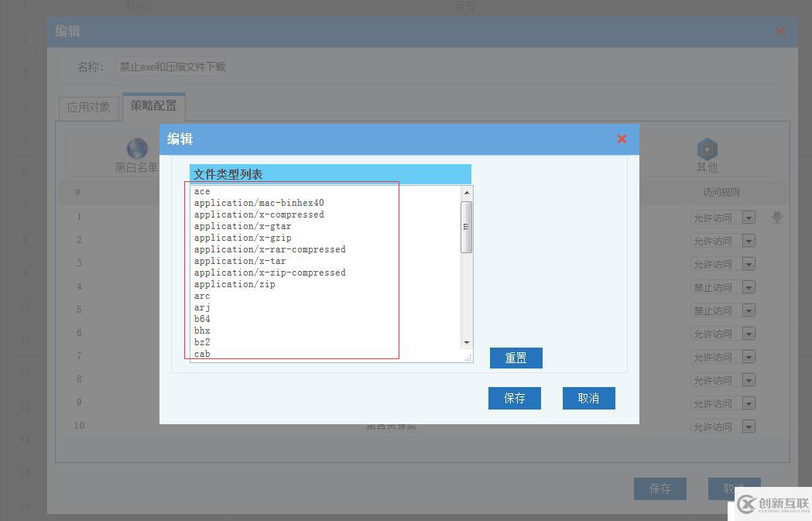Click the file type list scroll-down arrow

tap(466, 342)
